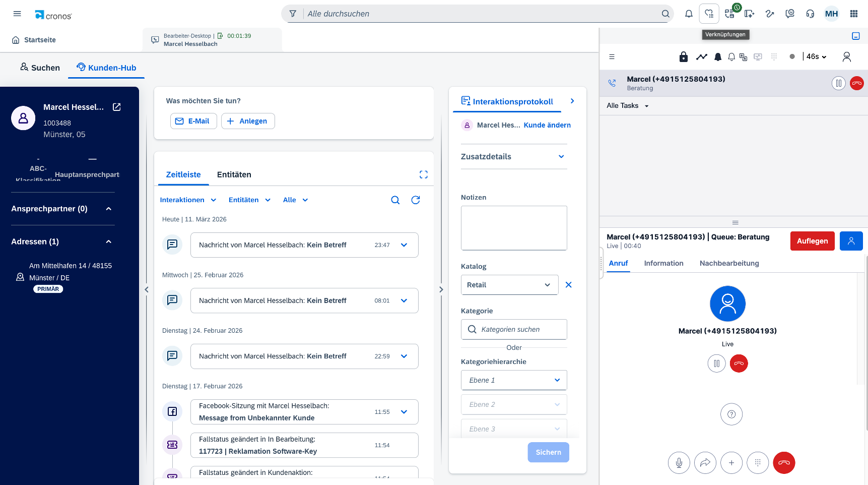The image size is (868, 485).
Task: Add a participant with the plus button
Action: click(731, 463)
